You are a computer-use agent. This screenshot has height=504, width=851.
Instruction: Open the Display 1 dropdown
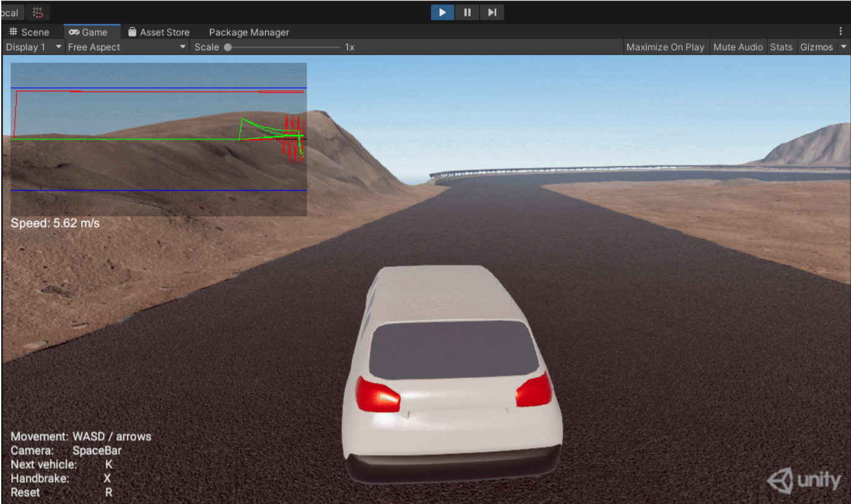coord(31,46)
